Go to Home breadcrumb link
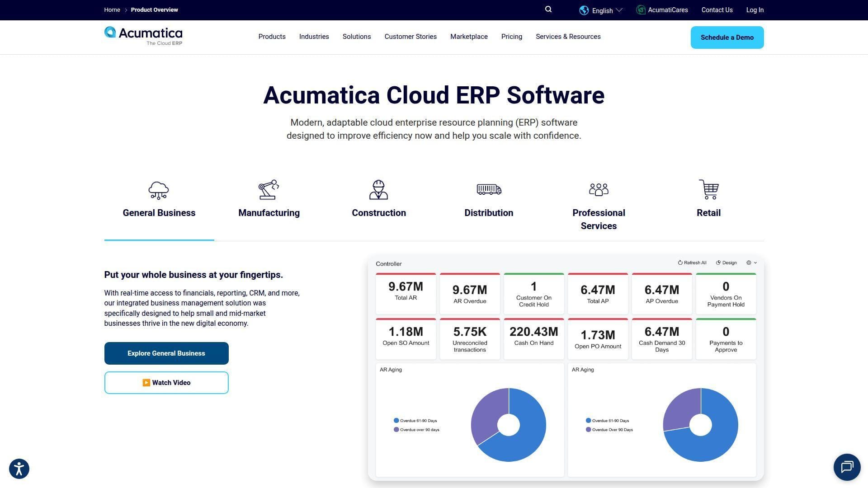 [x=112, y=10]
